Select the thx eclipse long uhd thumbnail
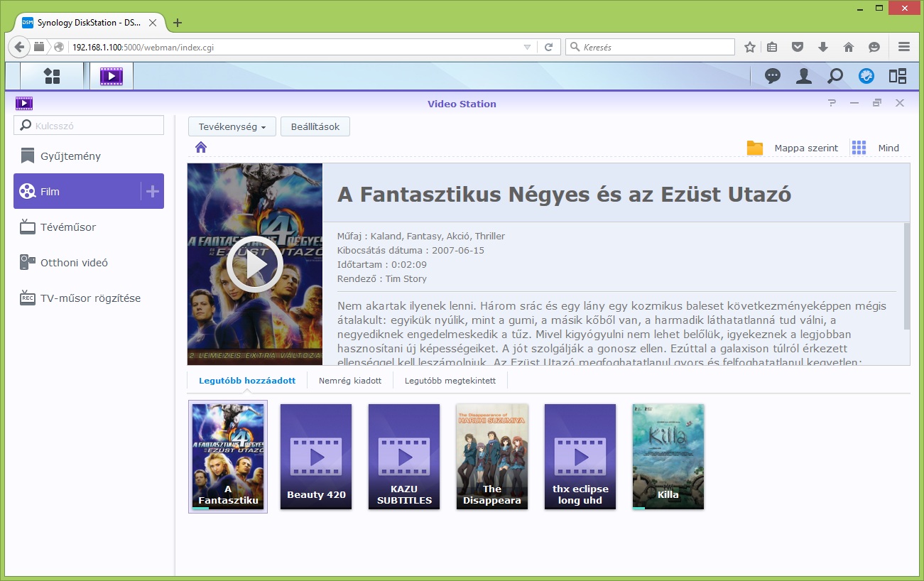Viewport: 924px width, 581px height. click(580, 457)
